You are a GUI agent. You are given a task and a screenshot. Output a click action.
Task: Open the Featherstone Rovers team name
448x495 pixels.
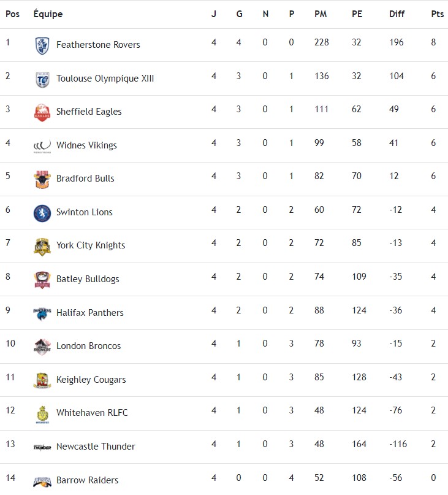(98, 45)
